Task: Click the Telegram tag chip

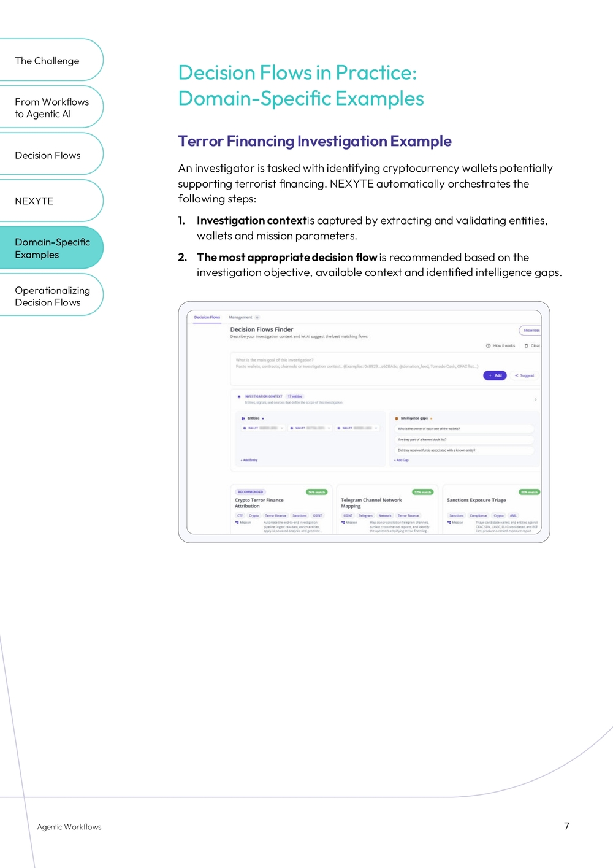Action: coord(366,515)
